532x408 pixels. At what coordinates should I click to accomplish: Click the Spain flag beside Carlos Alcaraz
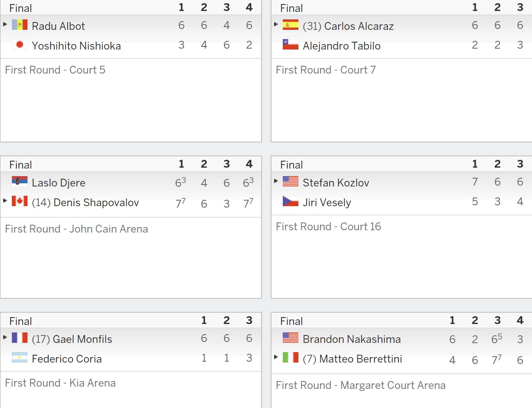pyautogui.click(x=291, y=25)
